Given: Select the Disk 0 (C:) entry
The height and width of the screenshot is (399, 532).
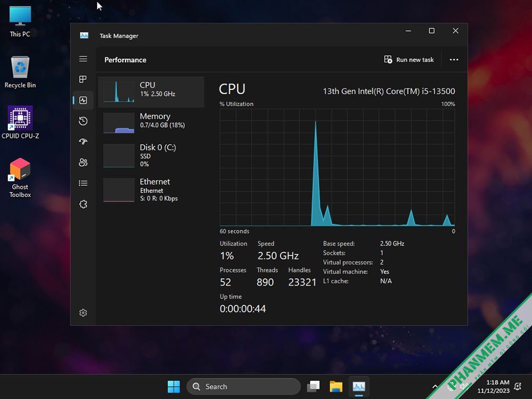Looking at the screenshot, I should click(x=151, y=156).
